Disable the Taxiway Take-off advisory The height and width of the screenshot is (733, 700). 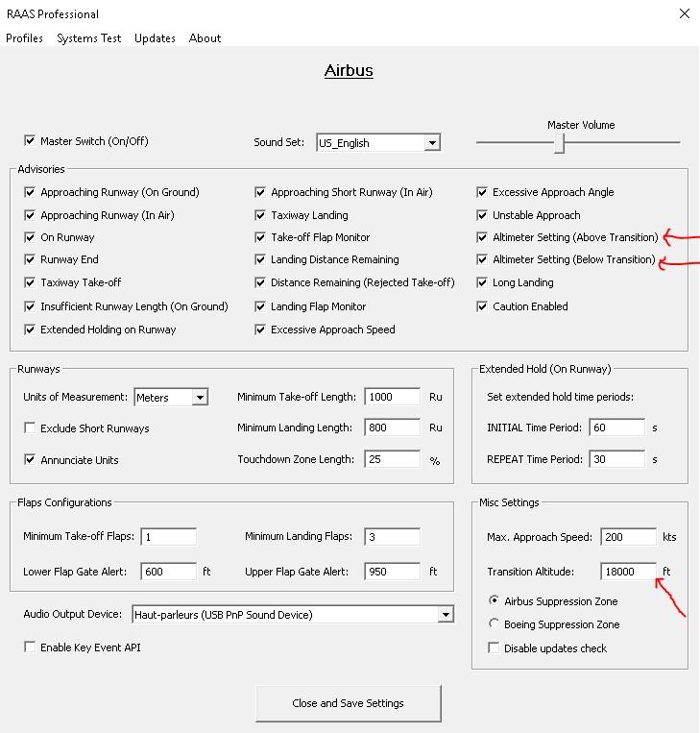point(30,282)
